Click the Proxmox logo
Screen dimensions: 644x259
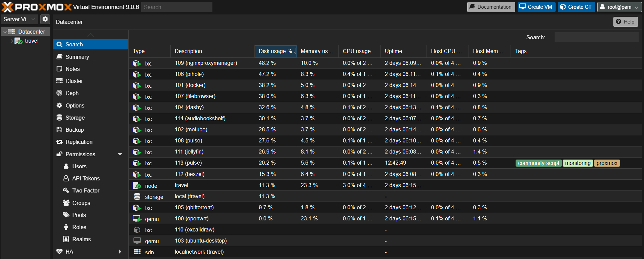(x=37, y=7)
